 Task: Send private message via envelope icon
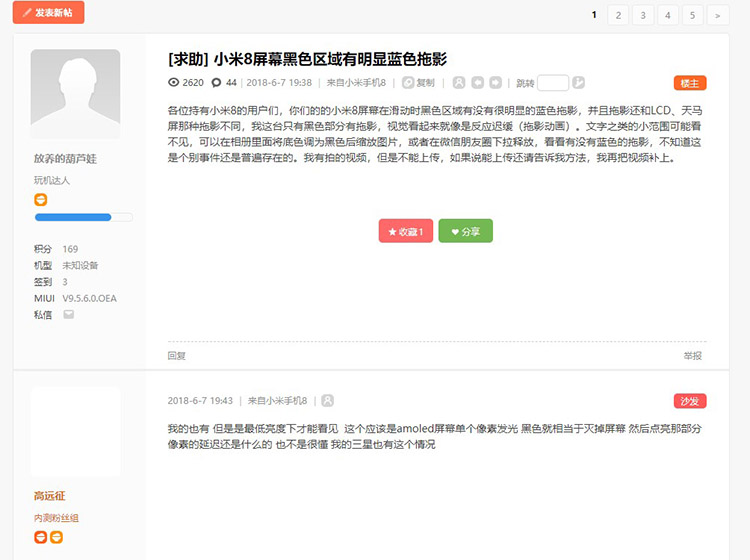click(x=68, y=314)
